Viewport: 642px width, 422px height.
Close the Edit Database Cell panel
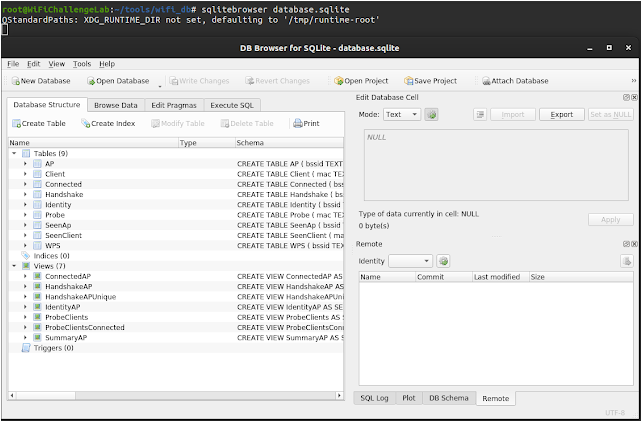tap(634, 98)
